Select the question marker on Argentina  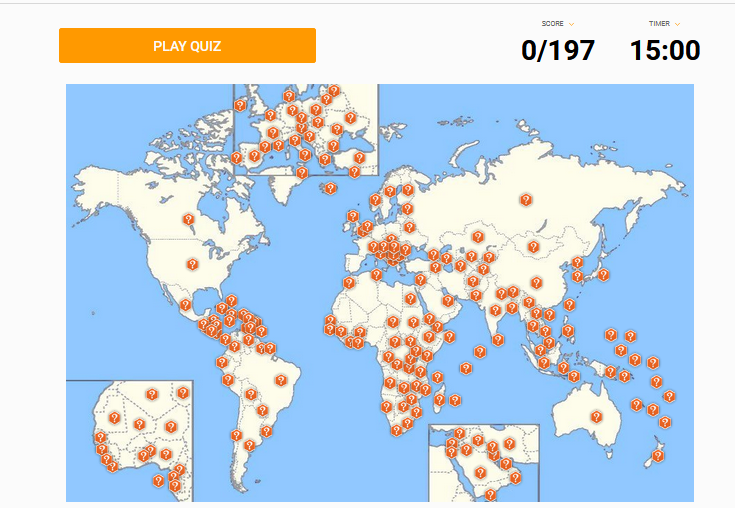[x=249, y=445]
